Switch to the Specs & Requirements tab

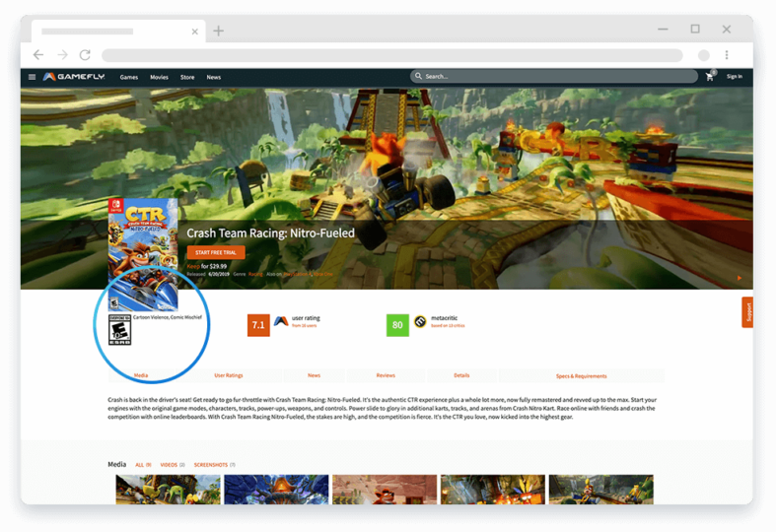coord(581,376)
